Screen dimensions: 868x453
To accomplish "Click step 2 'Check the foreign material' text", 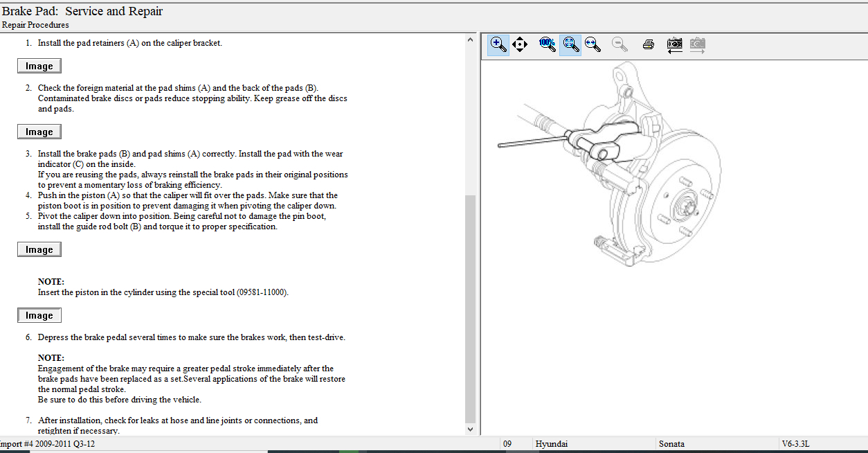I will coord(192,98).
